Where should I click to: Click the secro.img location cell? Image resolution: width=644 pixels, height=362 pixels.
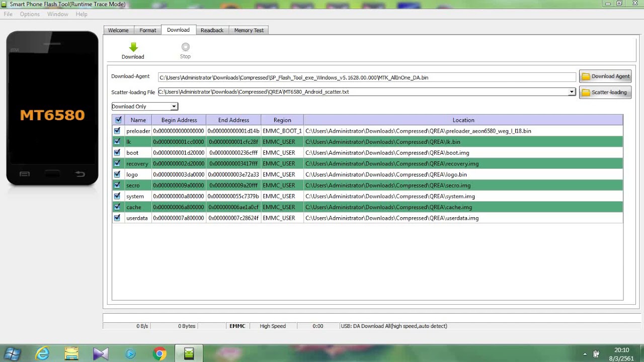coord(463,186)
